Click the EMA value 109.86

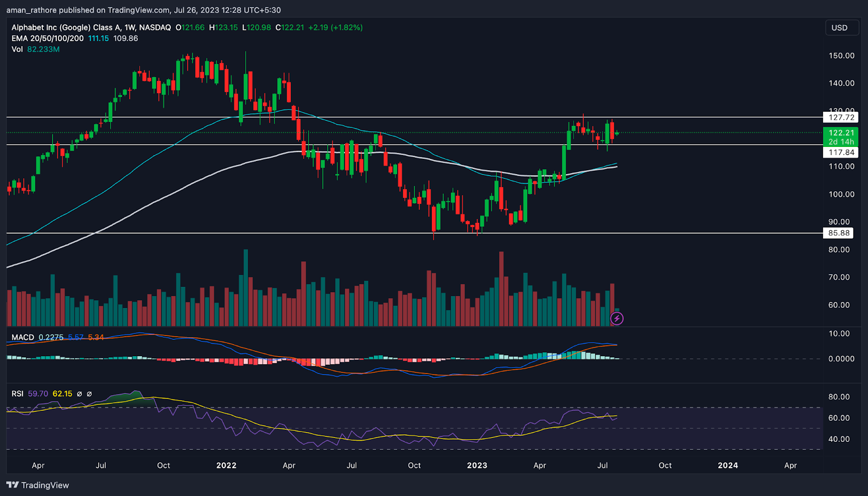(125, 38)
